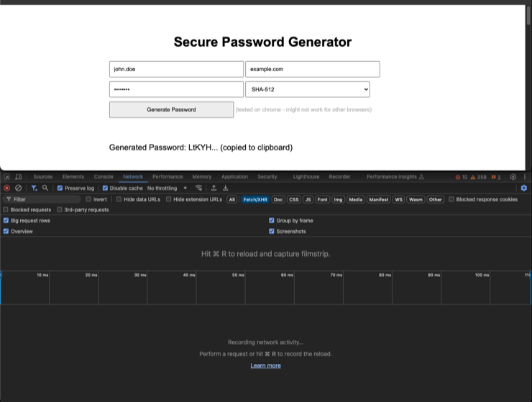Click the network filter funnel icon

pyautogui.click(x=34, y=188)
